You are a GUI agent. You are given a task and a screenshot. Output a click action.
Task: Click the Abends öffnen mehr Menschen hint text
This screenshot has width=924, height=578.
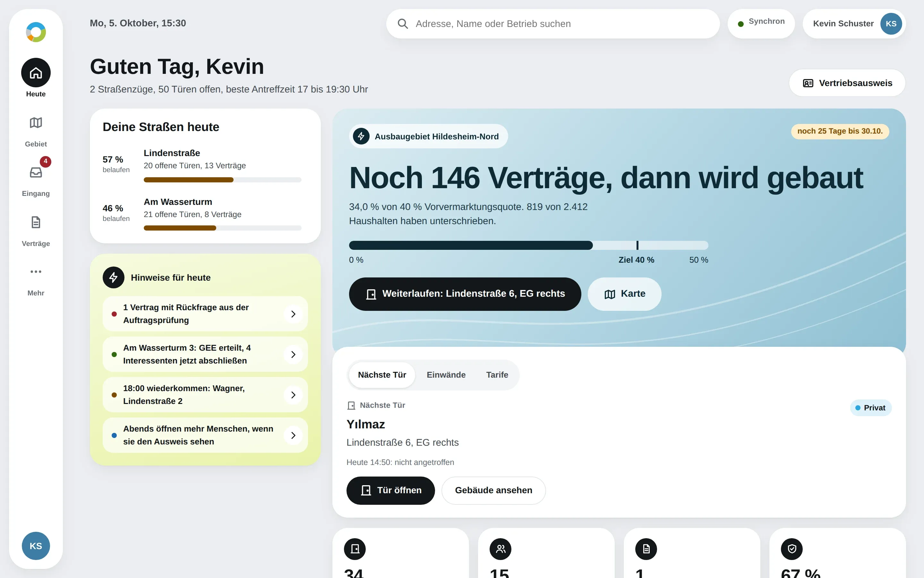click(x=198, y=435)
